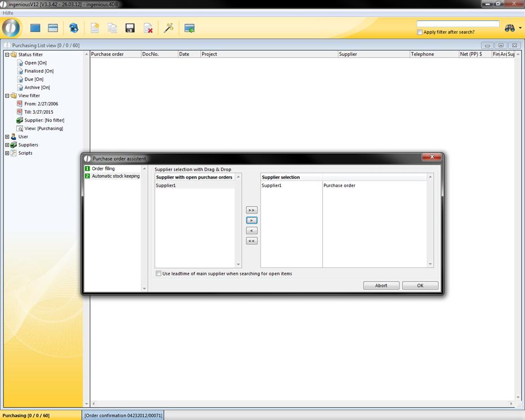Click the Abort button
Image resolution: width=525 pixels, height=420 pixels.
(381, 285)
